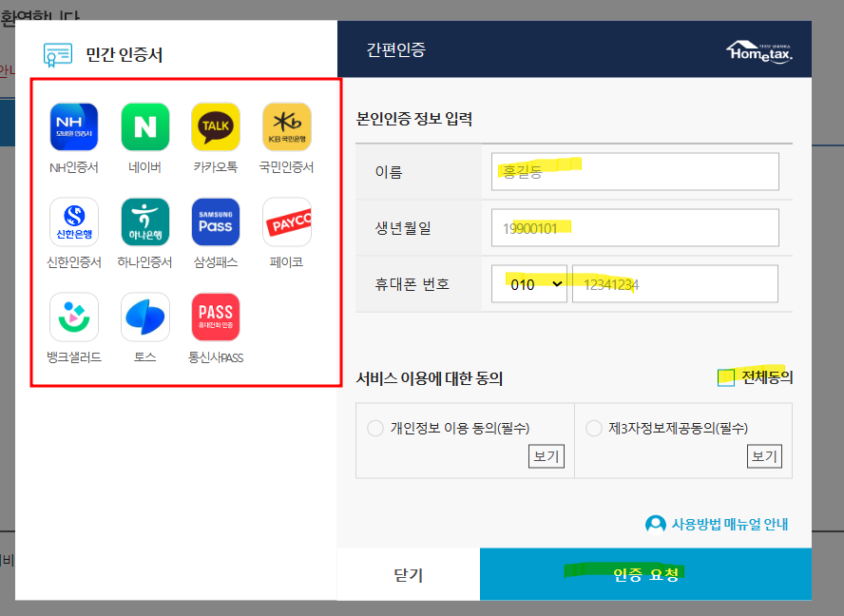This screenshot has height=616, width=844.
Task: Pick the PAYCO 페이코 icon
Action: coord(286,221)
